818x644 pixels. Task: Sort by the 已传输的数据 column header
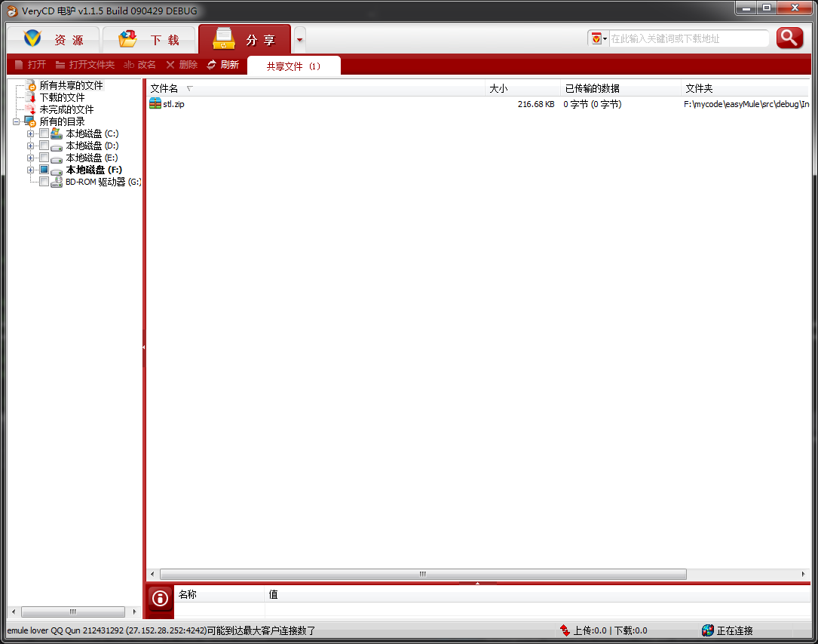[620, 88]
